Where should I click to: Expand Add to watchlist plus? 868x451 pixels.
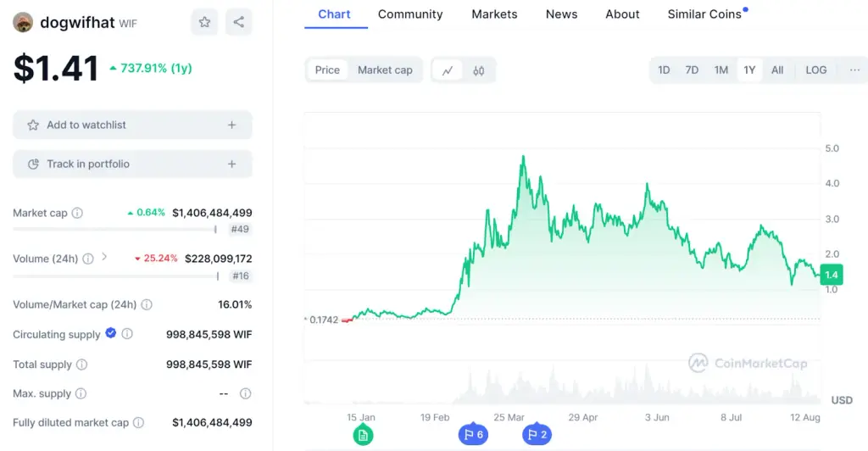click(232, 125)
